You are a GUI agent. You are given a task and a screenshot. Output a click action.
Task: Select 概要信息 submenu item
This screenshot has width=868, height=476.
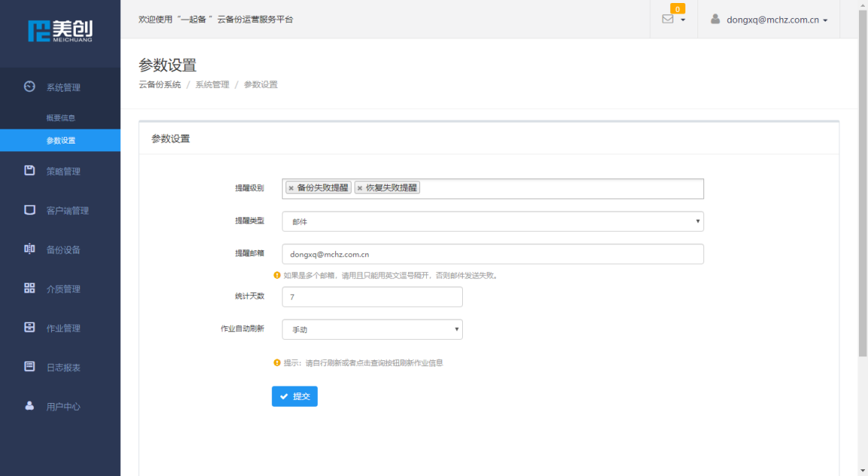[60, 117]
